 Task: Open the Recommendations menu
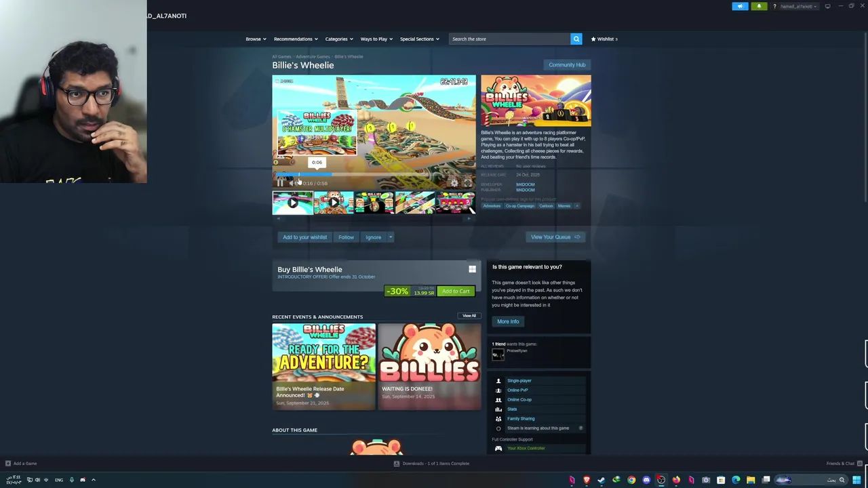(296, 39)
